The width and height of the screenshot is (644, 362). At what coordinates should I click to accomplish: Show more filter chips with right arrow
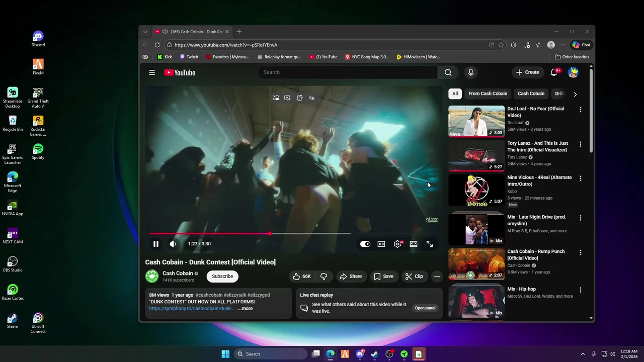[x=575, y=94]
